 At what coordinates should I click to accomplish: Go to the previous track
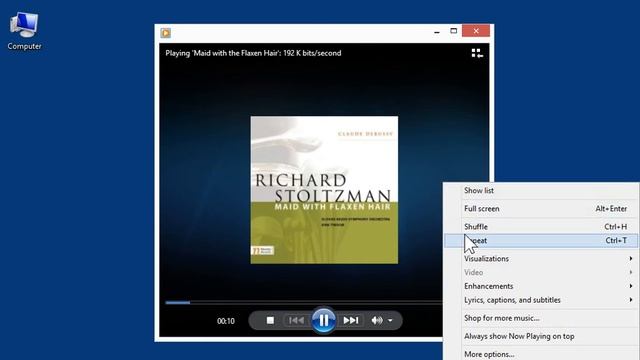tap(296, 320)
